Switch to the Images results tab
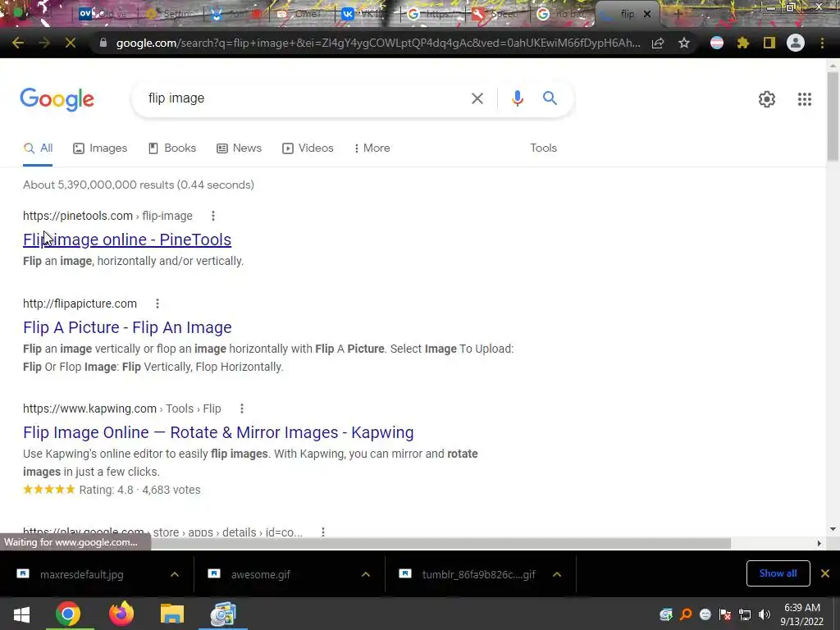The height and width of the screenshot is (630, 840). (x=100, y=148)
